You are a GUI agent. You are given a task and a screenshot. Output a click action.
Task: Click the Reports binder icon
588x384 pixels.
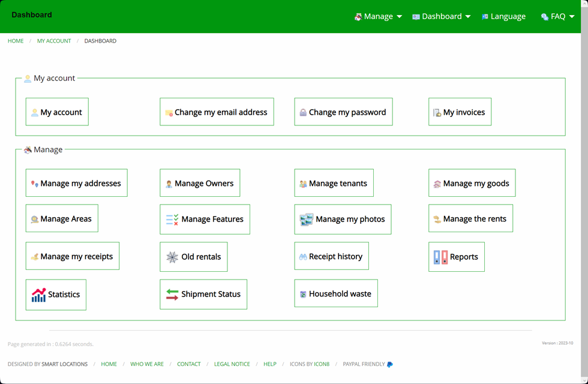tap(440, 257)
